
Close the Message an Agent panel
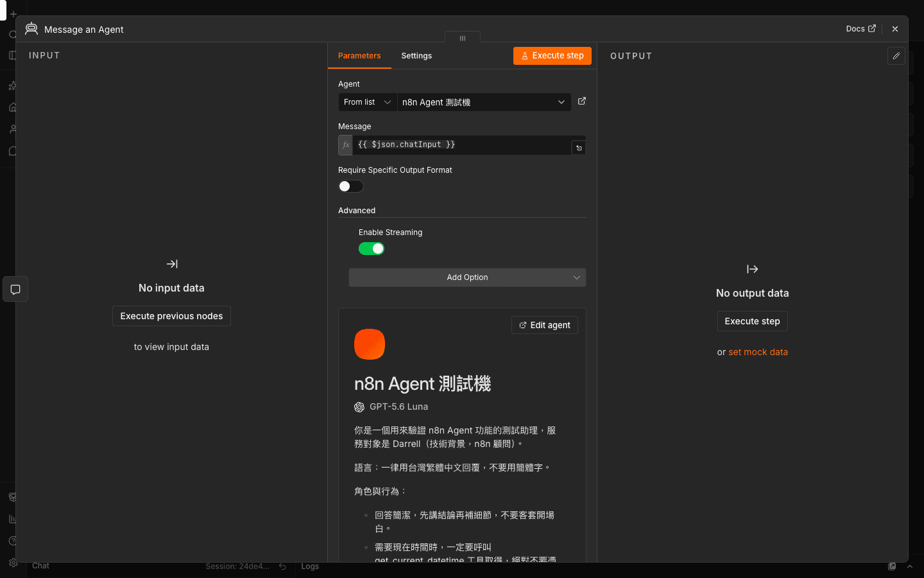tap(895, 29)
